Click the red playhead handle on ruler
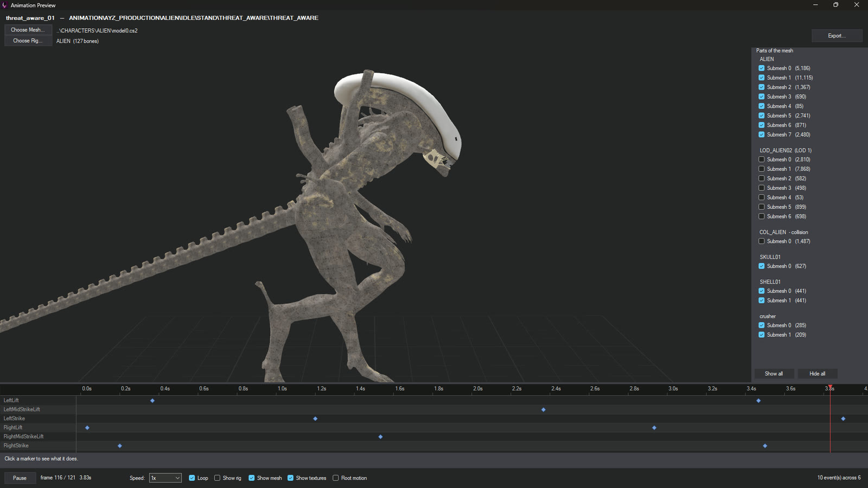Image resolution: width=868 pixels, height=488 pixels. (830, 387)
